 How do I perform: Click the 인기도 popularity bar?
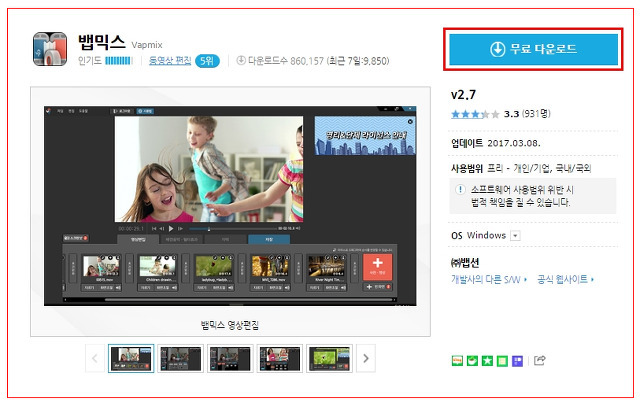point(118,61)
